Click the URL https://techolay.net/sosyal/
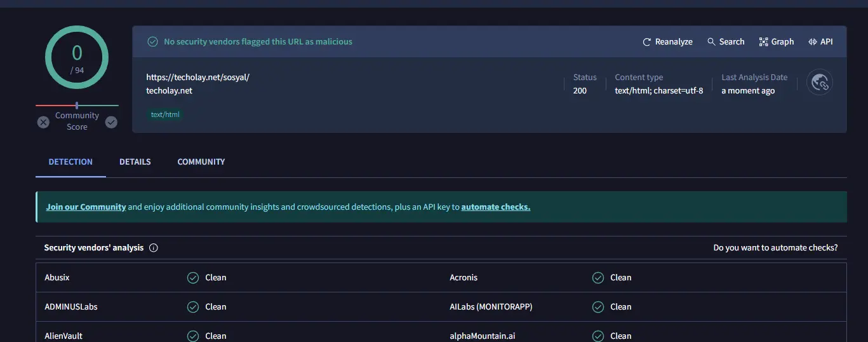 [197, 77]
